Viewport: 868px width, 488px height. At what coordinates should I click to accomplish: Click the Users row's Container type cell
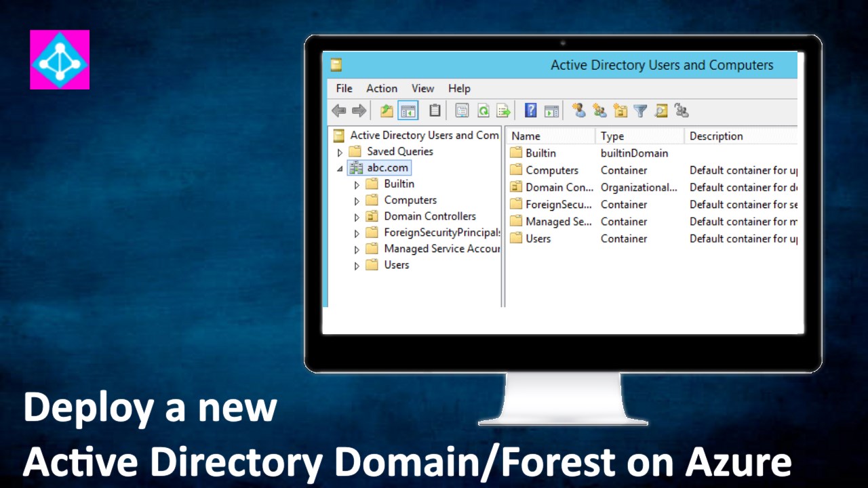tap(624, 239)
